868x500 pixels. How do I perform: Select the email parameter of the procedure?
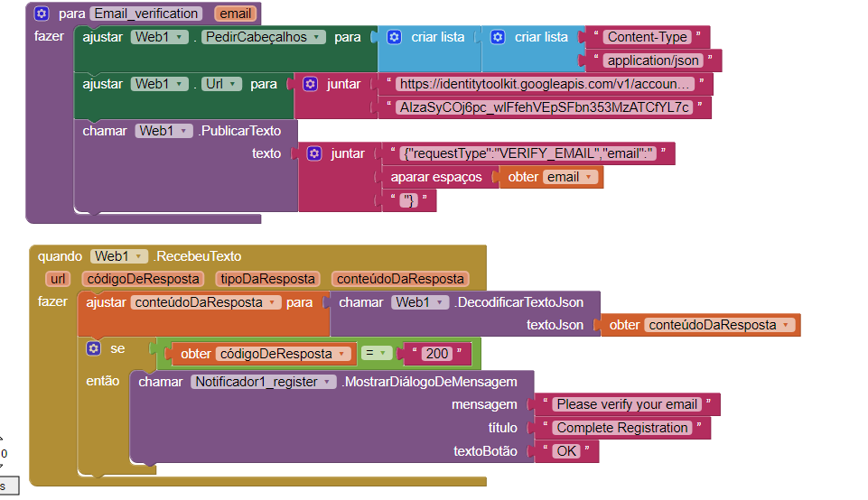click(235, 14)
